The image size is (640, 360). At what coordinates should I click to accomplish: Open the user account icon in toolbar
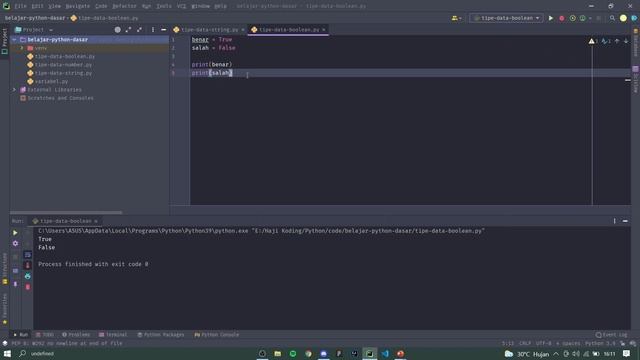455,18
